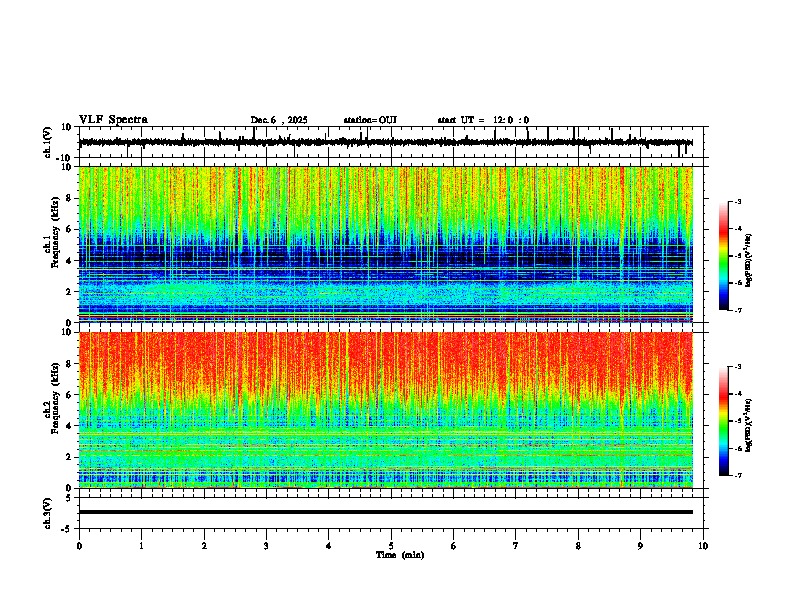This screenshot has height=612, width=792.
Task: Click the ch.3(V) axis label
Action: 48,513
